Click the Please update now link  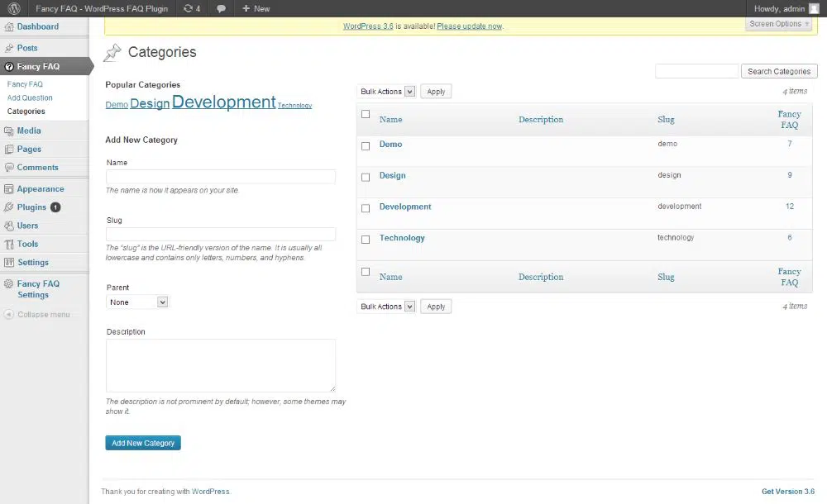click(x=469, y=26)
